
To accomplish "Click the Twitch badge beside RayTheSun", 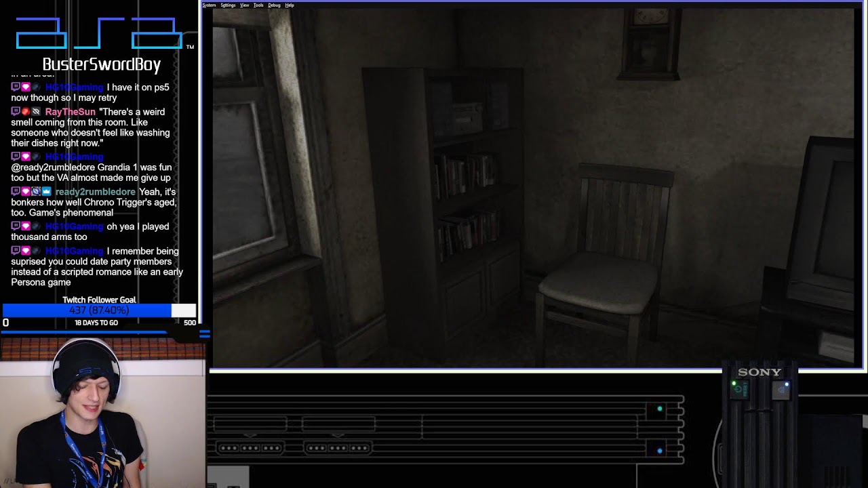I will 16,111.
